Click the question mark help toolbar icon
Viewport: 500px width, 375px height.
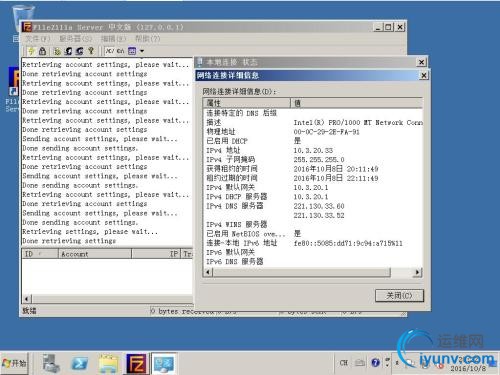91,51
